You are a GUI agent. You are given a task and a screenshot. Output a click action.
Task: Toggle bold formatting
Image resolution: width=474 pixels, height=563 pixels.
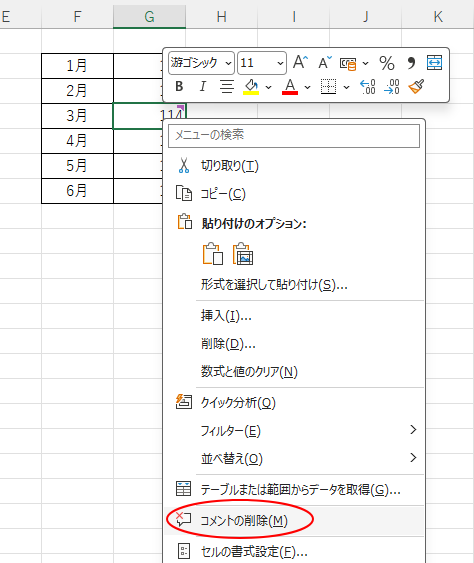[179, 87]
